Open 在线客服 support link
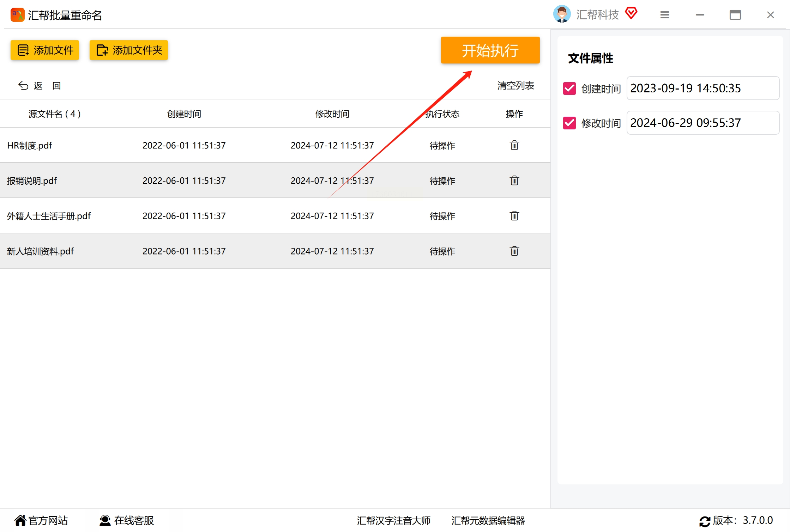Image resolution: width=790 pixels, height=532 pixels. [127, 520]
